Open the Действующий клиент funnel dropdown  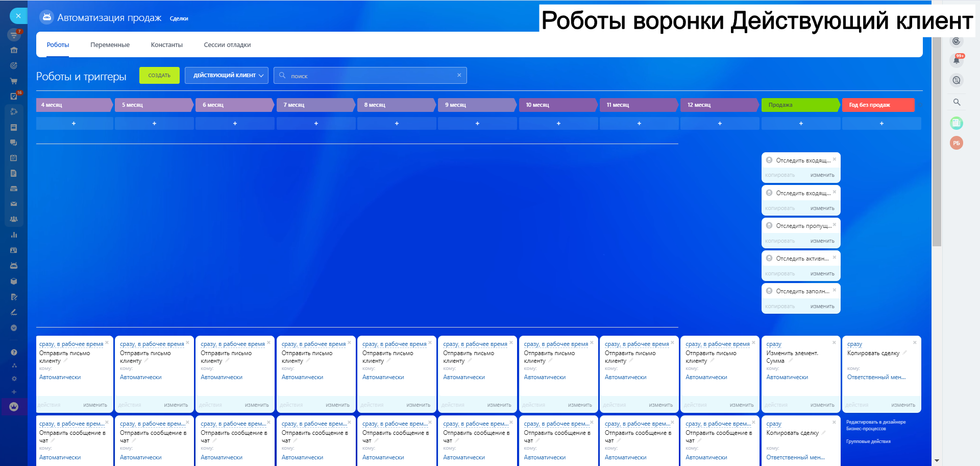pyautogui.click(x=227, y=75)
